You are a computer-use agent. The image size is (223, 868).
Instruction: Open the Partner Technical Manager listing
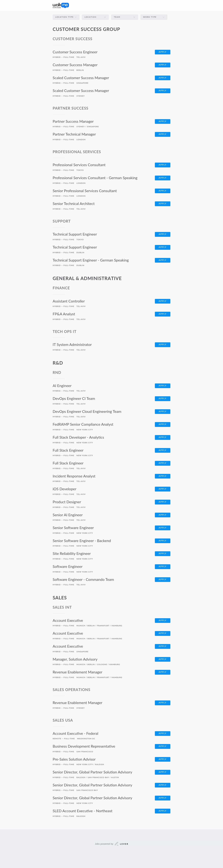click(74, 134)
